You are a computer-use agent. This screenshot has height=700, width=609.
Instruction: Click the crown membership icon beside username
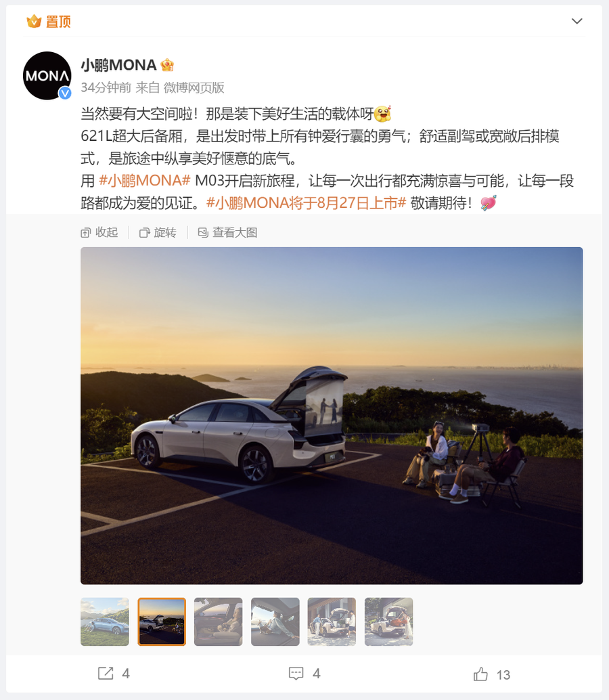pos(167,65)
